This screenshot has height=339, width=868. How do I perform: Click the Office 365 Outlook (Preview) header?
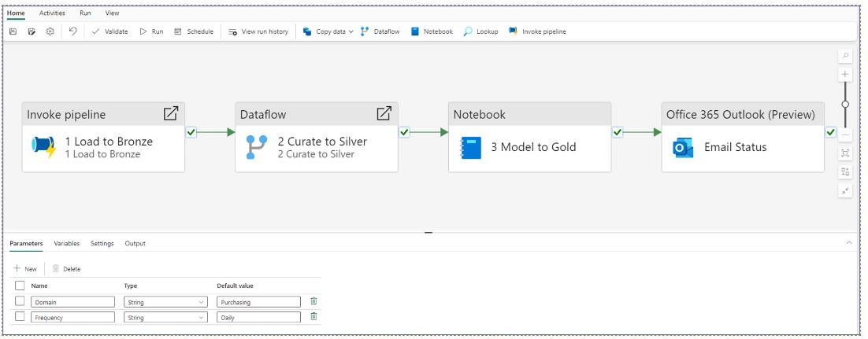(742, 115)
